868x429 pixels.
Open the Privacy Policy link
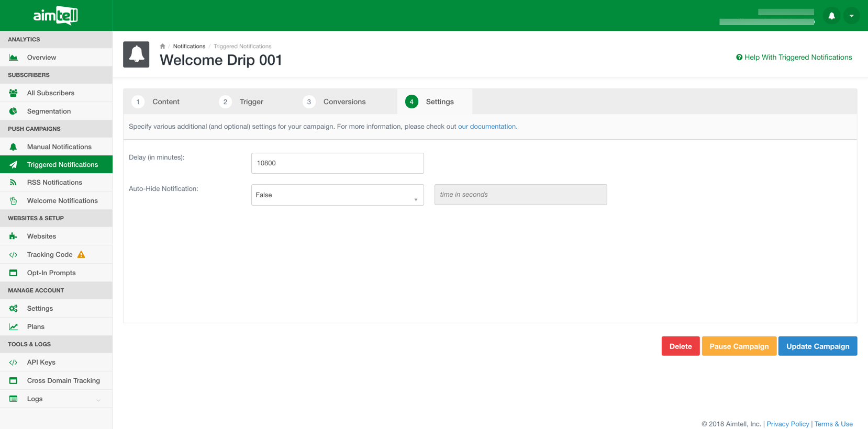(x=788, y=424)
